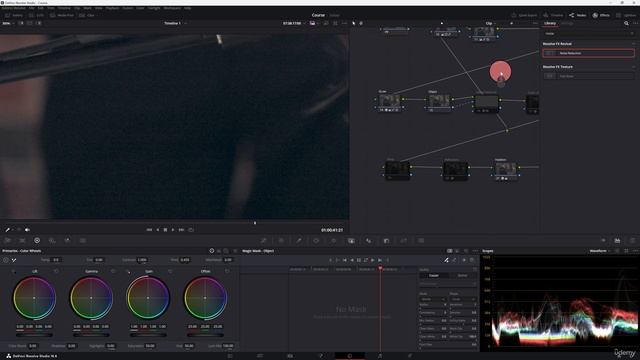Open the Power Window palette
640x360 pixels.
316,241
